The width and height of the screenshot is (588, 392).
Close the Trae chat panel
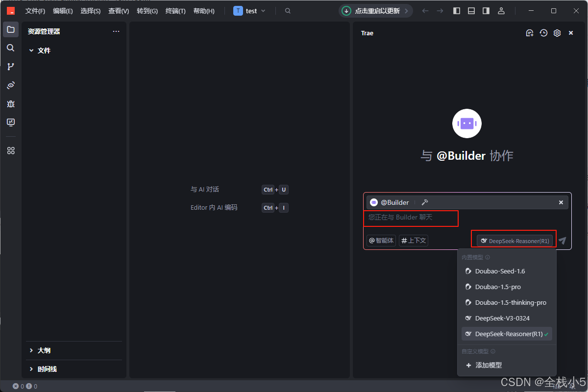571,33
